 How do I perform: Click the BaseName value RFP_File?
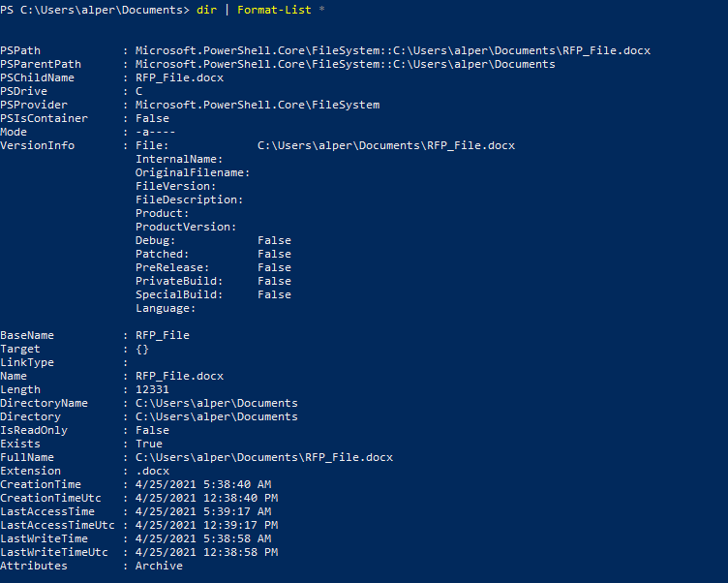click(163, 335)
